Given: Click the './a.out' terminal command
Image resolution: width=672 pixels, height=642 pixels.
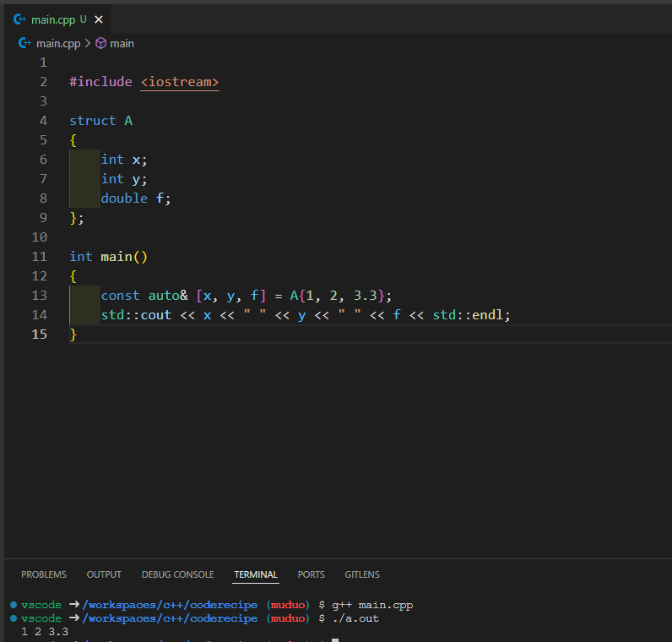Looking at the screenshot, I should [x=355, y=618].
